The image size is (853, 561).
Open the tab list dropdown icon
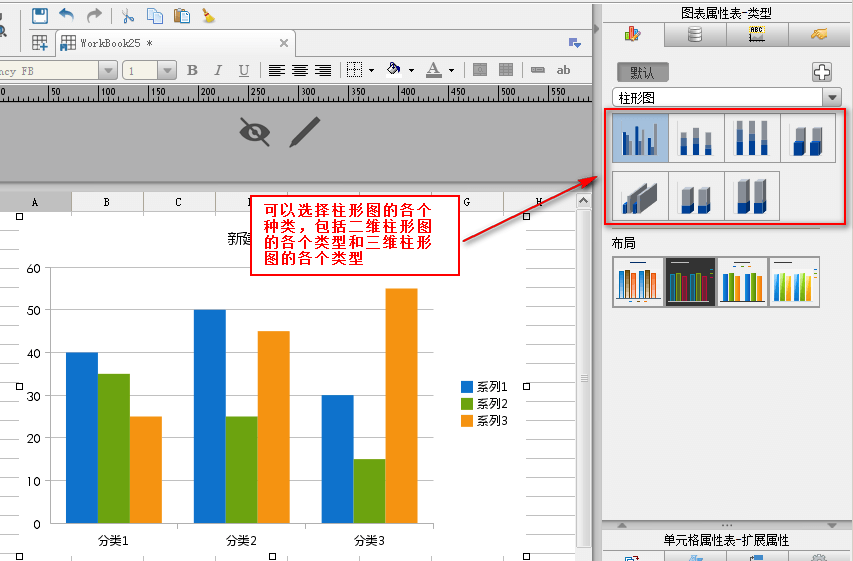574,43
